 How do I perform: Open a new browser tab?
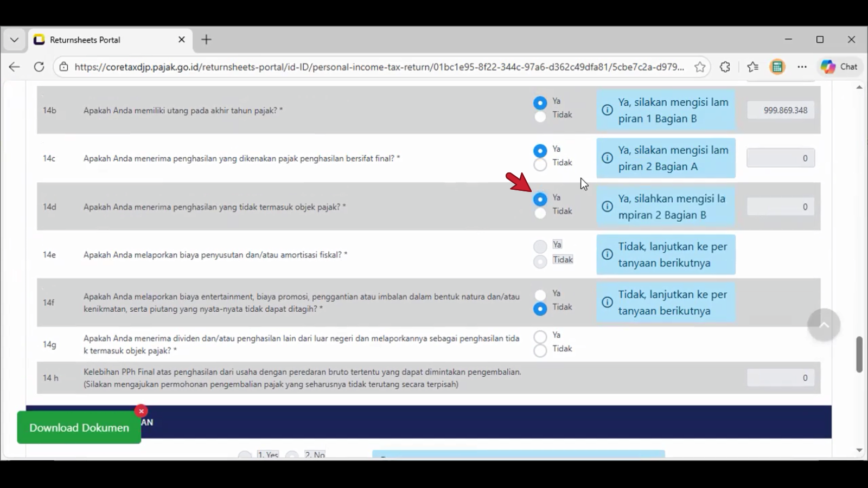pyautogui.click(x=206, y=40)
